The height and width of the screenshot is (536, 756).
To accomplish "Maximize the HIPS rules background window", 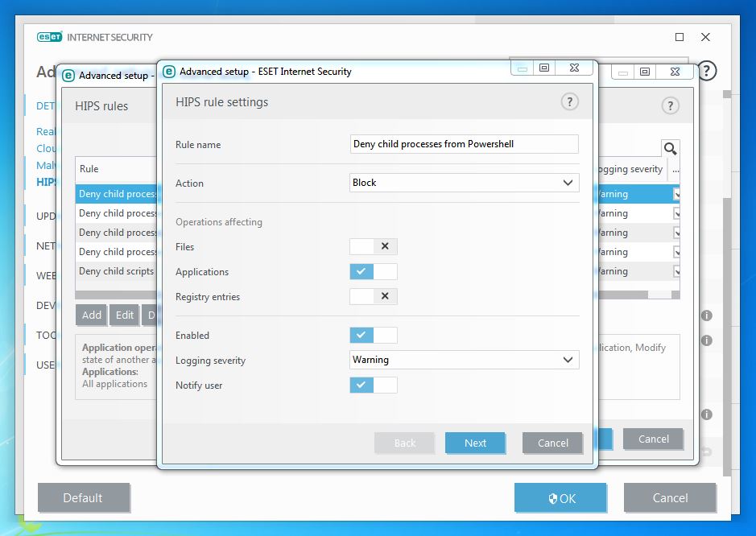I will tap(645, 72).
